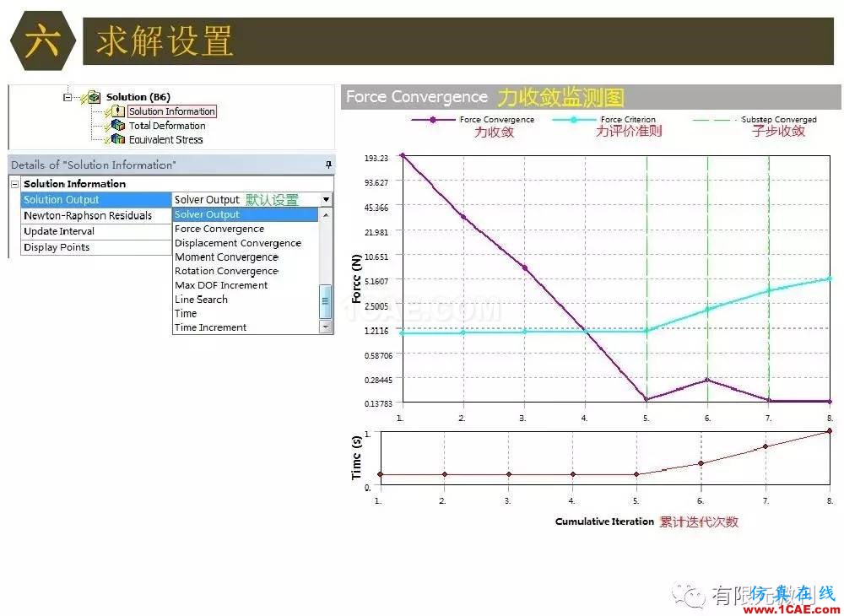Viewport: 844px width, 616px height.
Task: Select Equivalent Stress in the tree
Action: (165, 139)
